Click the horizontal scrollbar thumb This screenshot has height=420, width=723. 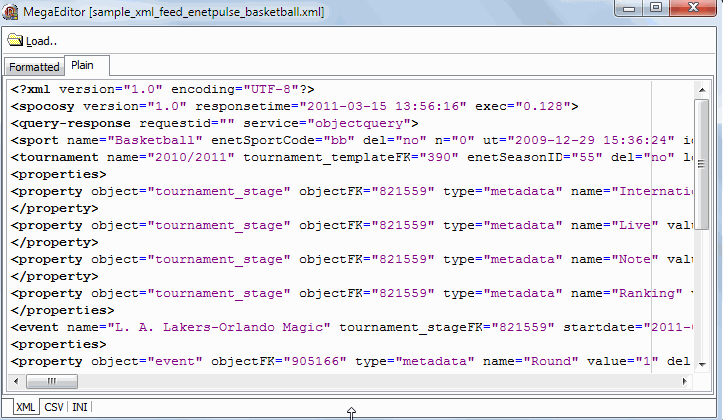click(x=52, y=381)
